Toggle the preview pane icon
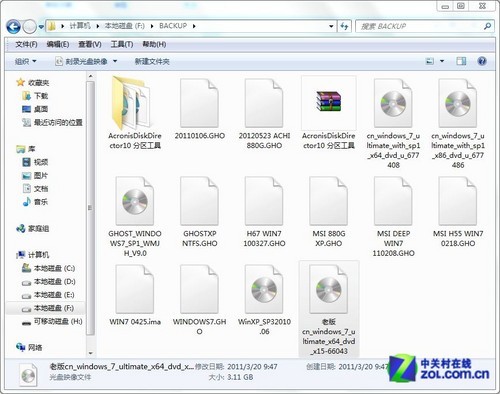This screenshot has height=394, width=500. coord(461,61)
